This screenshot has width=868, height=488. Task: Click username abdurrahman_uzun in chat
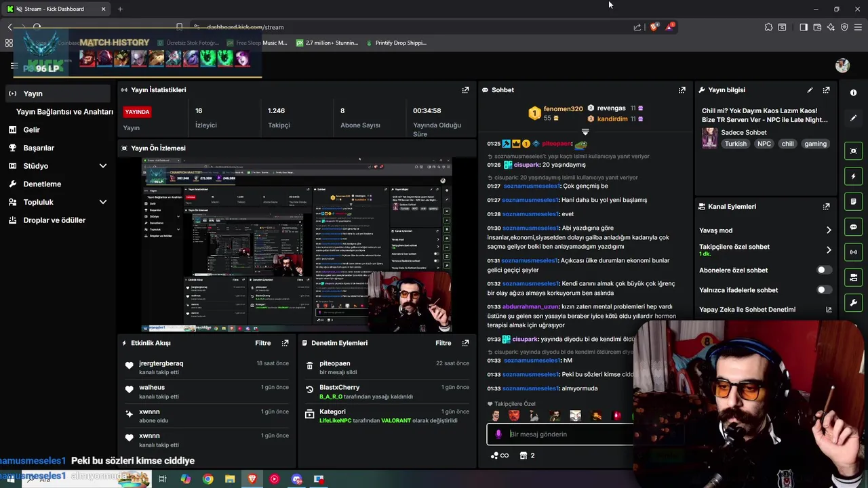[x=530, y=306]
